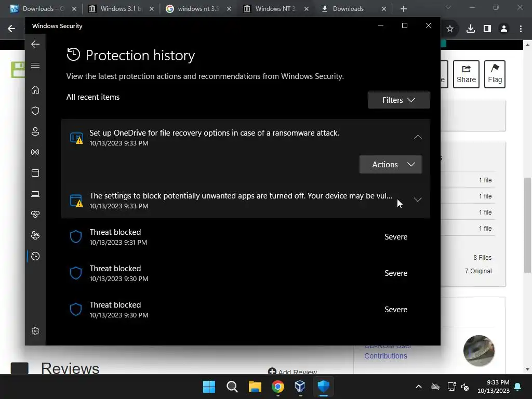The height and width of the screenshot is (399, 532).
Task: Open Account protection in sidebar
Action: click(x=35, y=131)
